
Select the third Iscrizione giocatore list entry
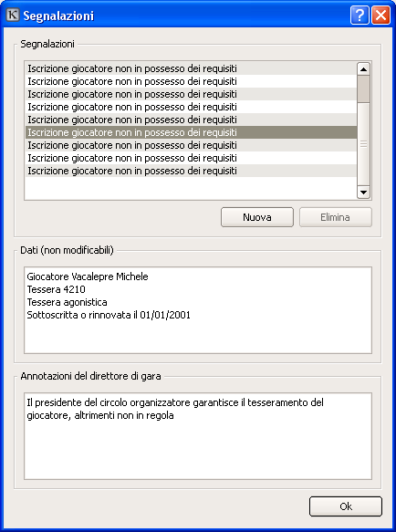[x=191, y=94]
